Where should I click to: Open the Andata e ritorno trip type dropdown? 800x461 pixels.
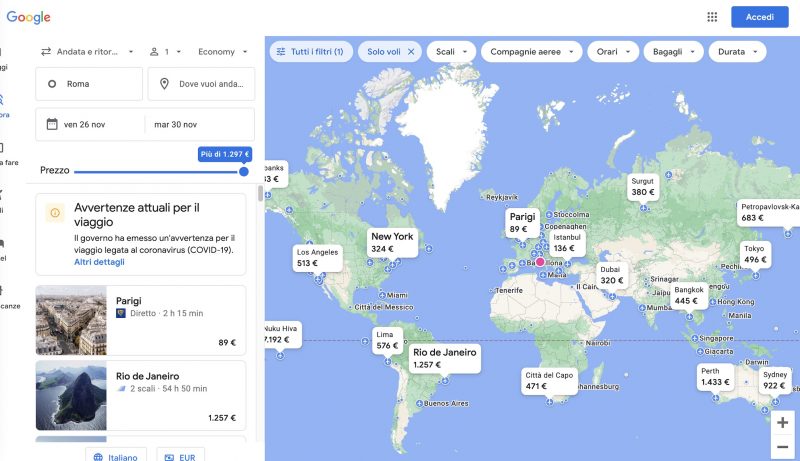pos(87,52)
